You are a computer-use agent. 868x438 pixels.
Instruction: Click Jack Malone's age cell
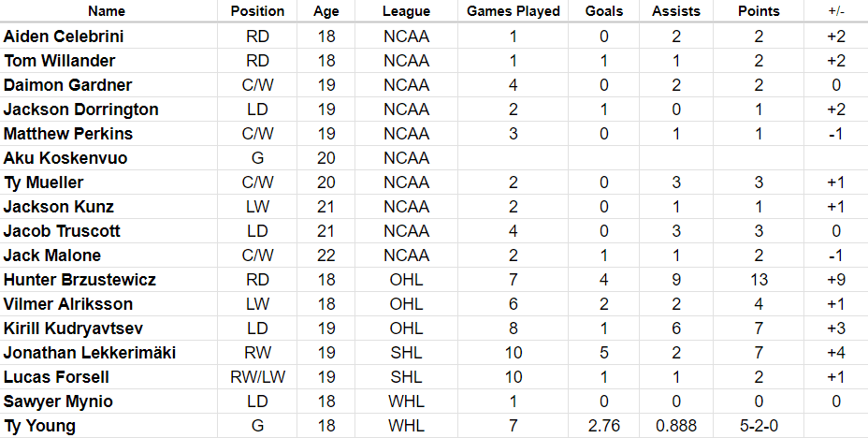tap(326, 255)
